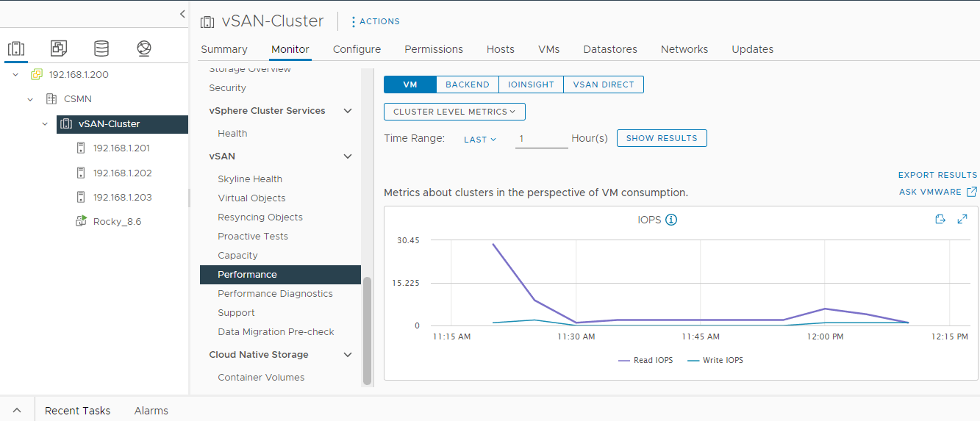Open the Updates tab

coord(753,49)
